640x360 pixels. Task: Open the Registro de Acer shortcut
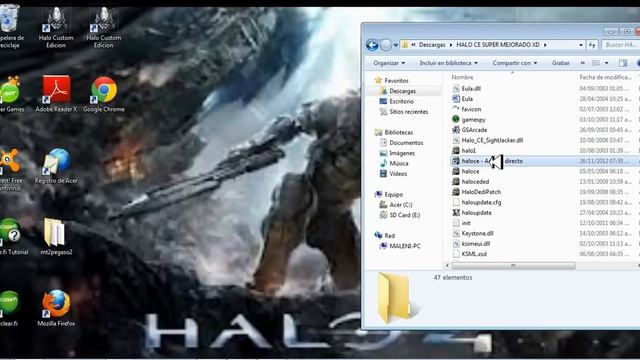point(56,165)
